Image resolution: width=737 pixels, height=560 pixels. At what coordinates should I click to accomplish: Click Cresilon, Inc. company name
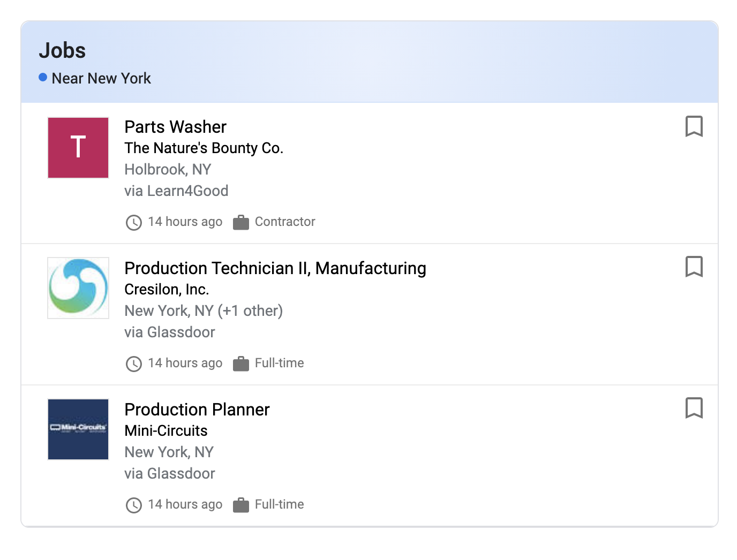coord(167,289)
